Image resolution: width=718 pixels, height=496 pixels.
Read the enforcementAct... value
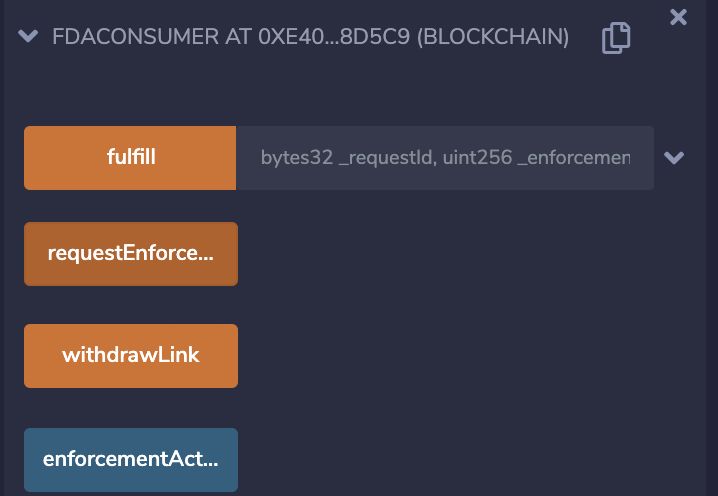click(131, 460)
